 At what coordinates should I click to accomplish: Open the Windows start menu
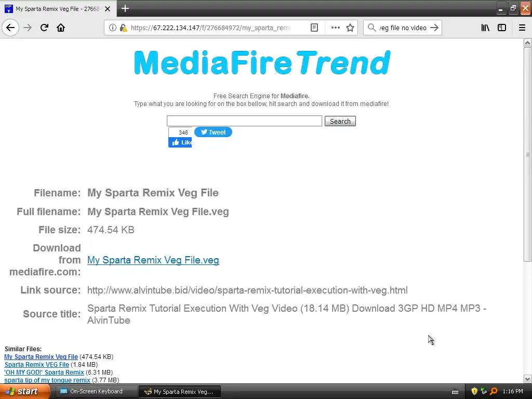point(24,391)
